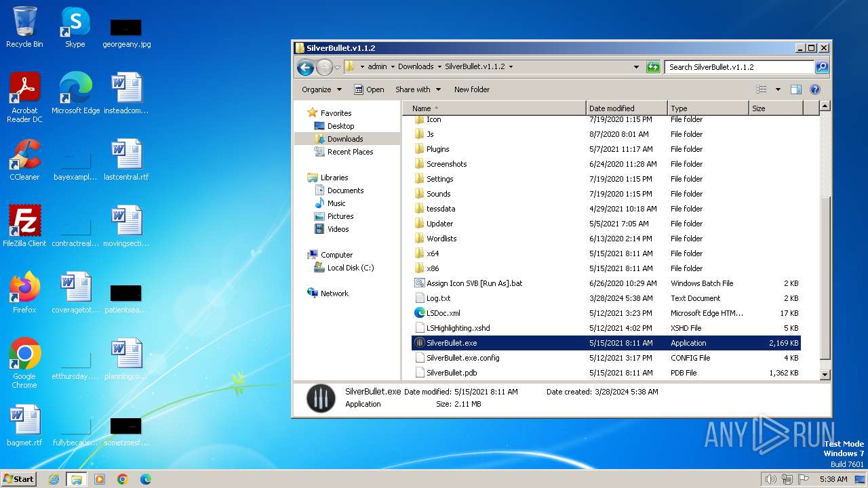Screen dimensions: 868x488
Task: Expand the address bar history dropdown
Action: [636, 67]
